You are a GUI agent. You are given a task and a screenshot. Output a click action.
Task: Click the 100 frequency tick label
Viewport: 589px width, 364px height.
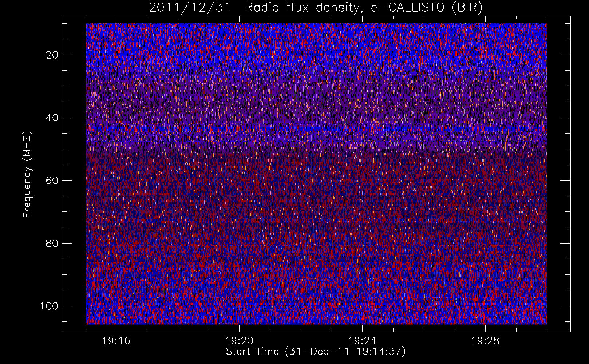click(x=49, y=306)
